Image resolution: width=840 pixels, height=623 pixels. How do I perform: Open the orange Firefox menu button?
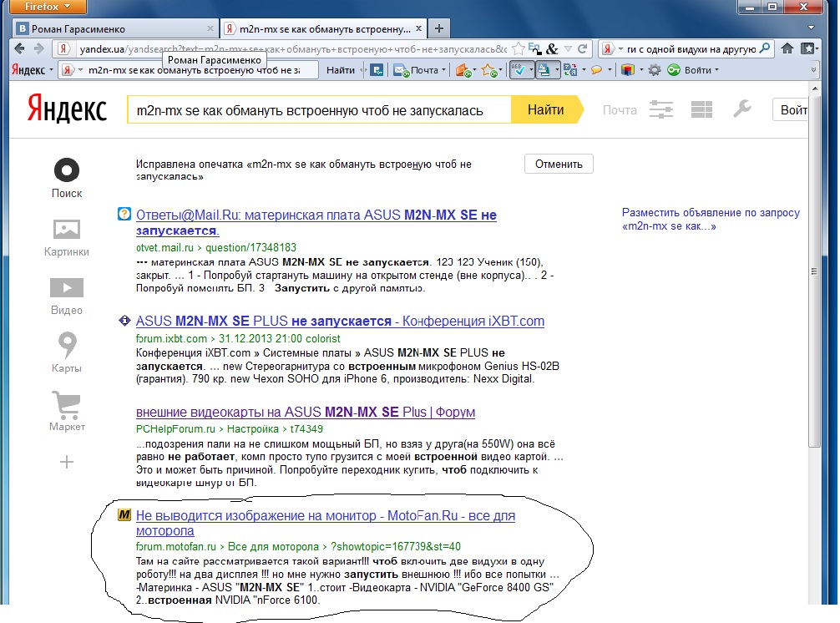pos(48,7)
